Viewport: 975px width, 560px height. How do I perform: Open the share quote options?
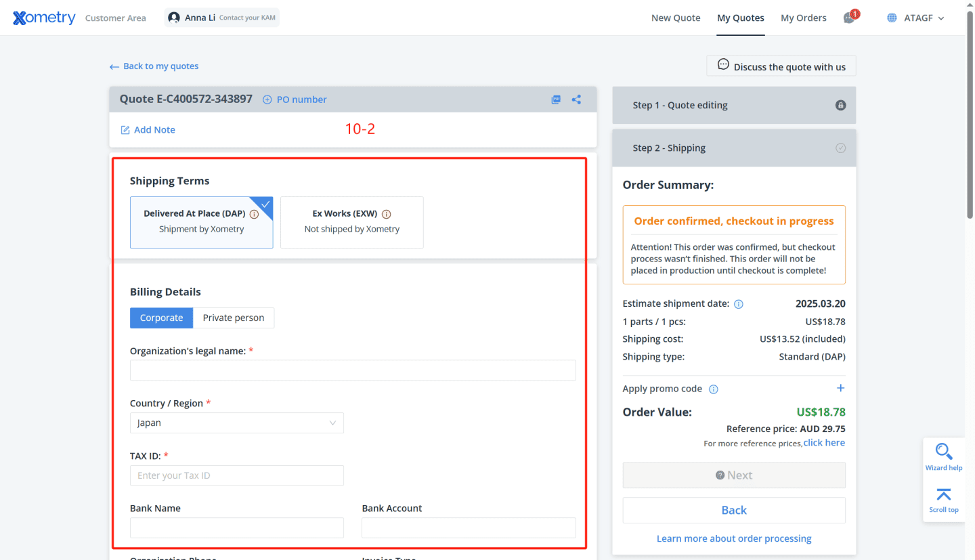576,99
